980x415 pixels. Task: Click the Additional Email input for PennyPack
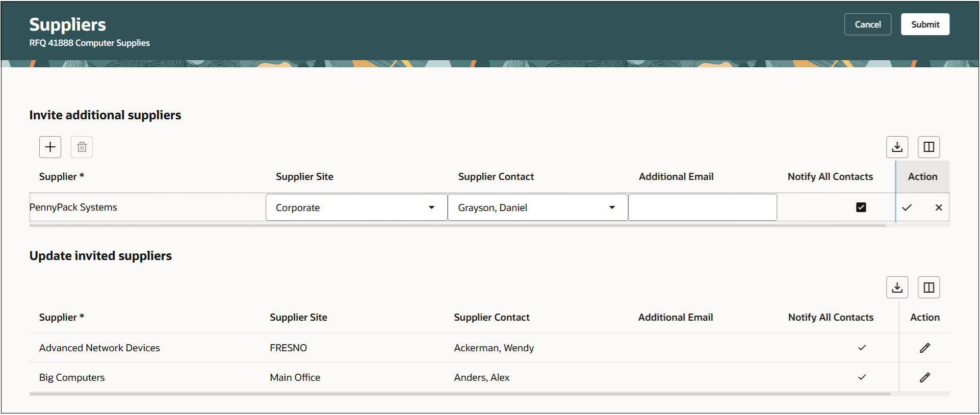703,207
